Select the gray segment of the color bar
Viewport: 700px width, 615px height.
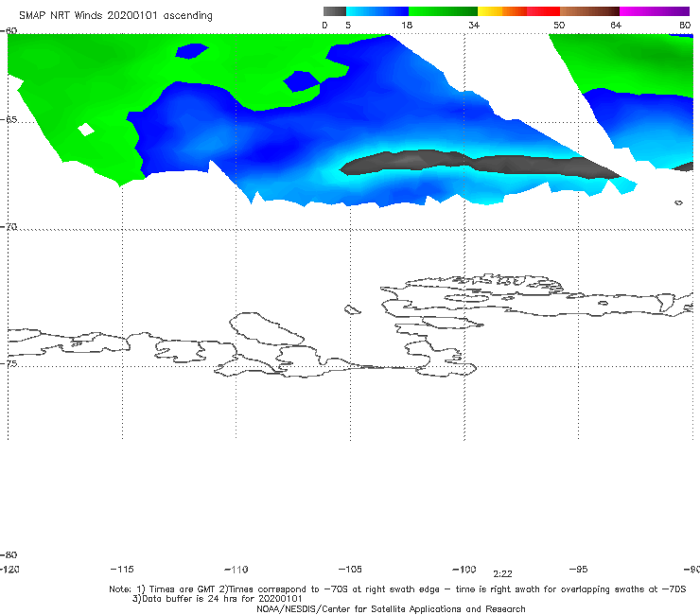(334, 11)
